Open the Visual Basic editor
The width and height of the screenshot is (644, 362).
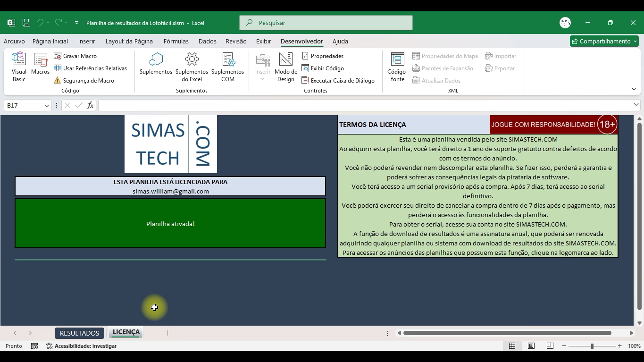tap(19, 67)
